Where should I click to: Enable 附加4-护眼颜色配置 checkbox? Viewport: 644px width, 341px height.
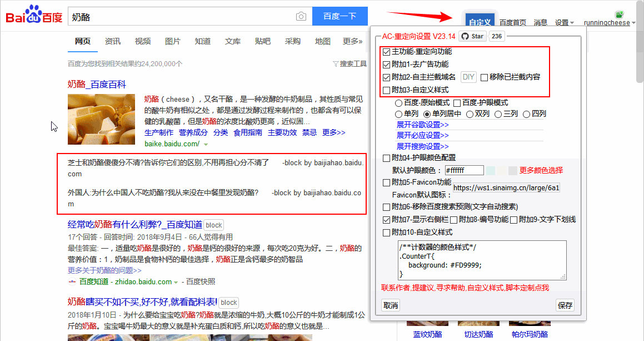(386, 158)
